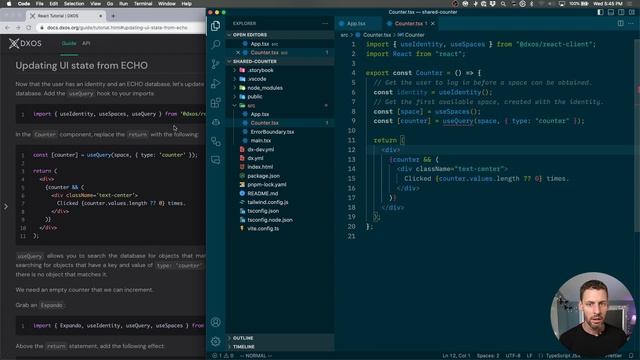Open the Terminal menu
Image resolution: width=640 pixels, height=360 pixels.
[x=143, y=4]
